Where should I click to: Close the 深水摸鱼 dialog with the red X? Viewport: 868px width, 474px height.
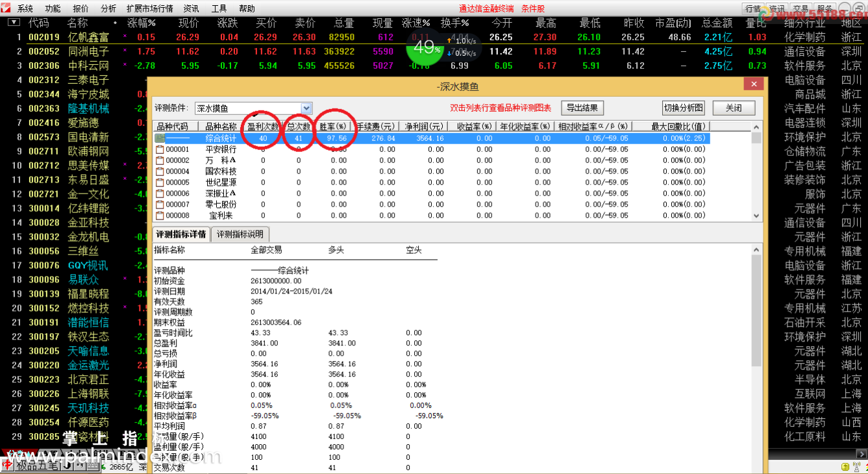pyautogui.click(x=754, y=84)
